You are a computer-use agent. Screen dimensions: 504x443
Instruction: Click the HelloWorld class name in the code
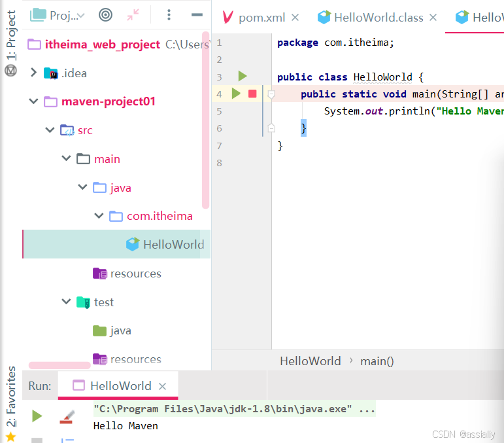tap(382, 77)
